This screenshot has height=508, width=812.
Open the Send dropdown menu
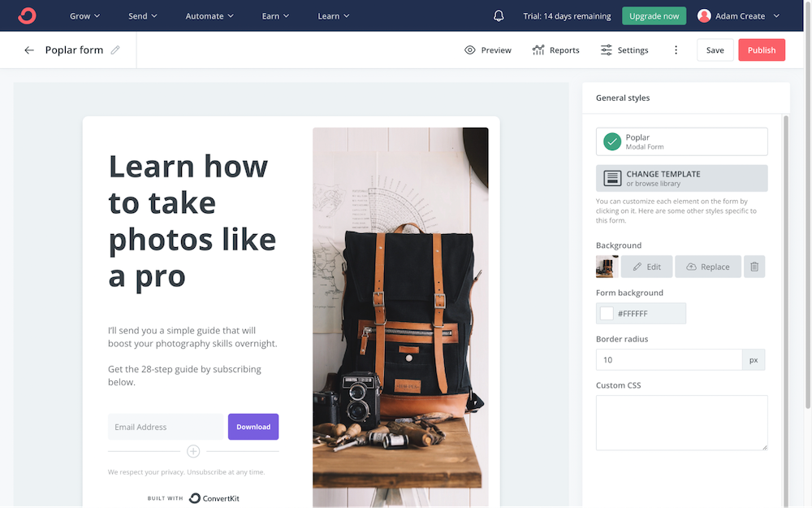pyautogui.click(x=143, y=16)
